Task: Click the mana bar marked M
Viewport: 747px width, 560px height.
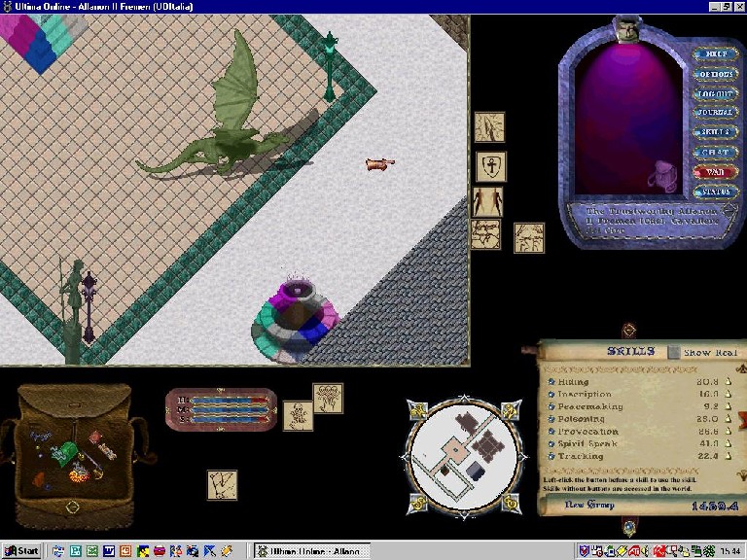Action: pyautogui.click(x=231, y=410)
